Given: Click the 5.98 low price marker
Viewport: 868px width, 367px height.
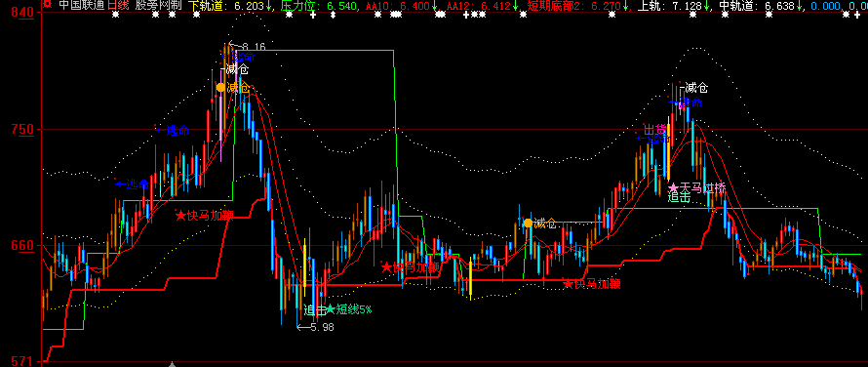Looking at the screenshot, I should 316,327.
